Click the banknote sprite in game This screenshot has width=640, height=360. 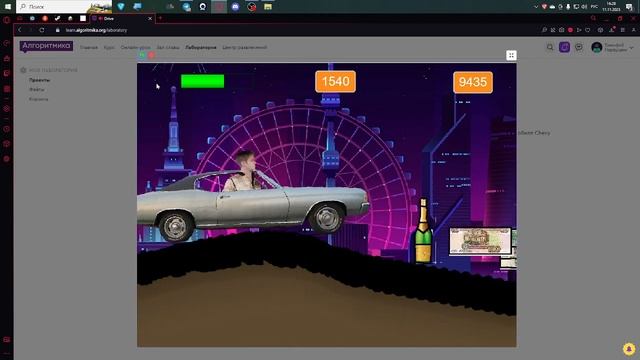pyautogui.click(x=480, y=241)
